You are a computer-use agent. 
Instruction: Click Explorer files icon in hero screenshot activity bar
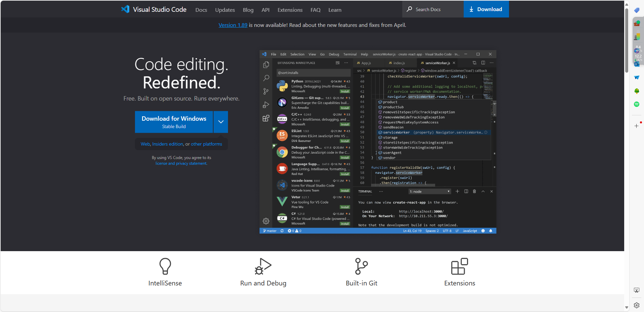(266, 65)
